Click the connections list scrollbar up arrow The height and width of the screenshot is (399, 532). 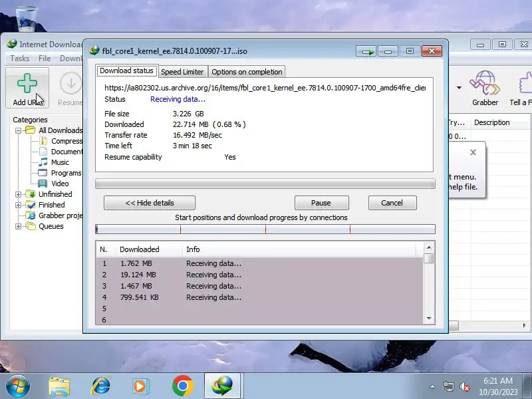(429, 247)
